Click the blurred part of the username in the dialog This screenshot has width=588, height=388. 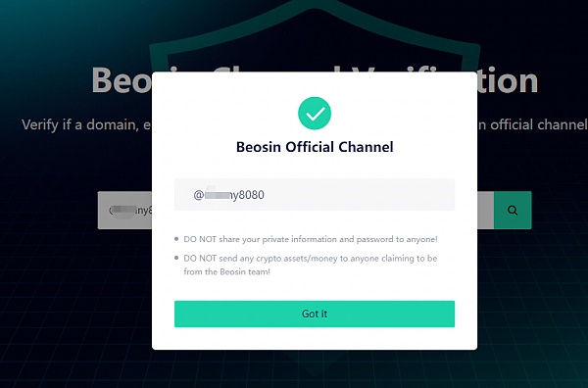click(217, 194)
